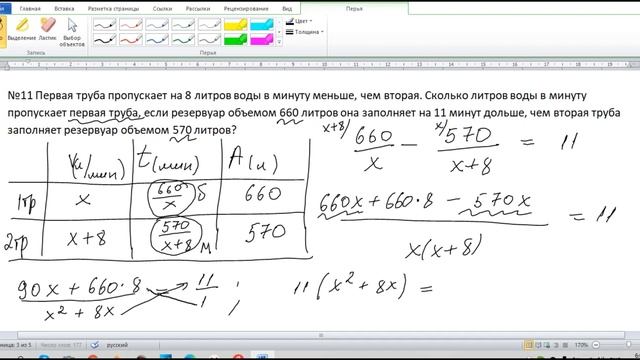Pick the thick blue pen in the gallery
The height and width of the screenshot is (360, 640).
tap(157, 40)
